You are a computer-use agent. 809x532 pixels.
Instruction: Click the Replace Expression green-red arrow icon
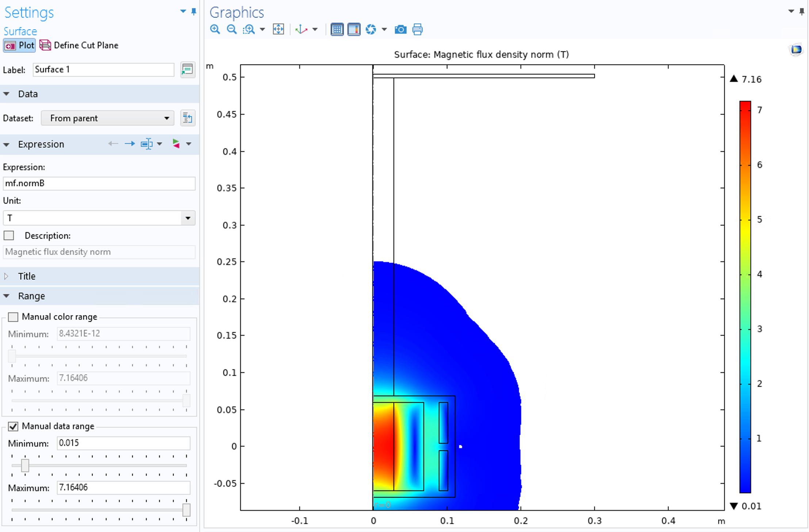coord(176,144)
